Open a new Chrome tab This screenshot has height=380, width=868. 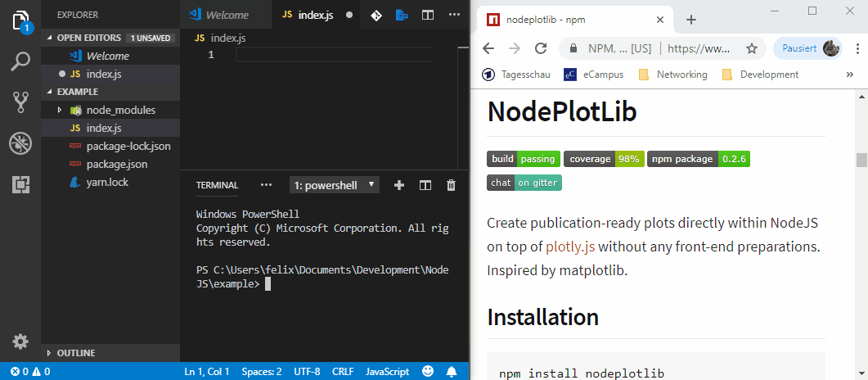690,20
